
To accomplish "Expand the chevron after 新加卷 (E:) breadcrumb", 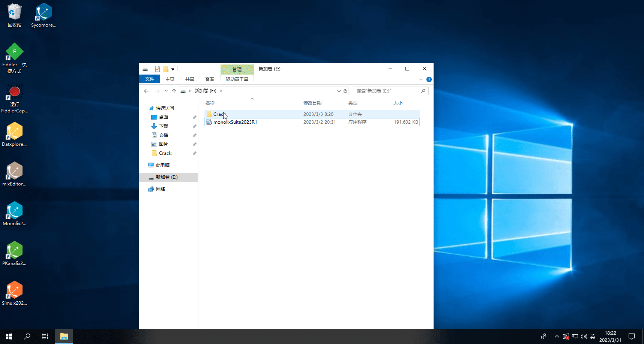I will coord(221,91).
